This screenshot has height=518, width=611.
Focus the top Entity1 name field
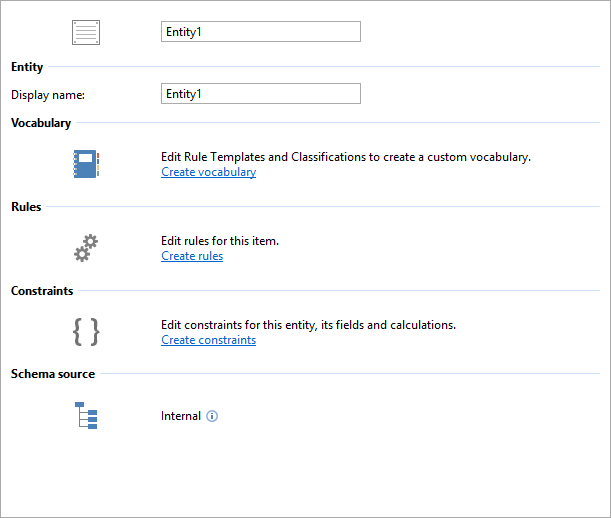tap(260, 32)
